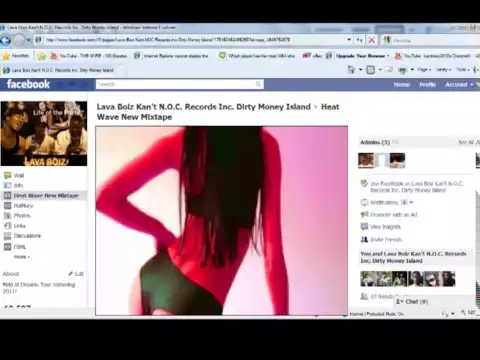Expand the address bar history dropdown
The width and height of the screenshot is (480, 360).
pos(349,40)
